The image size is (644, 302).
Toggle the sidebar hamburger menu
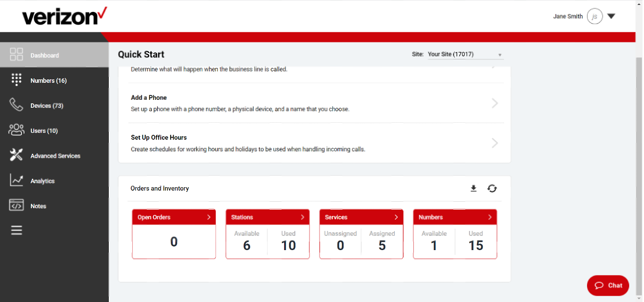(x=16, y=230)
